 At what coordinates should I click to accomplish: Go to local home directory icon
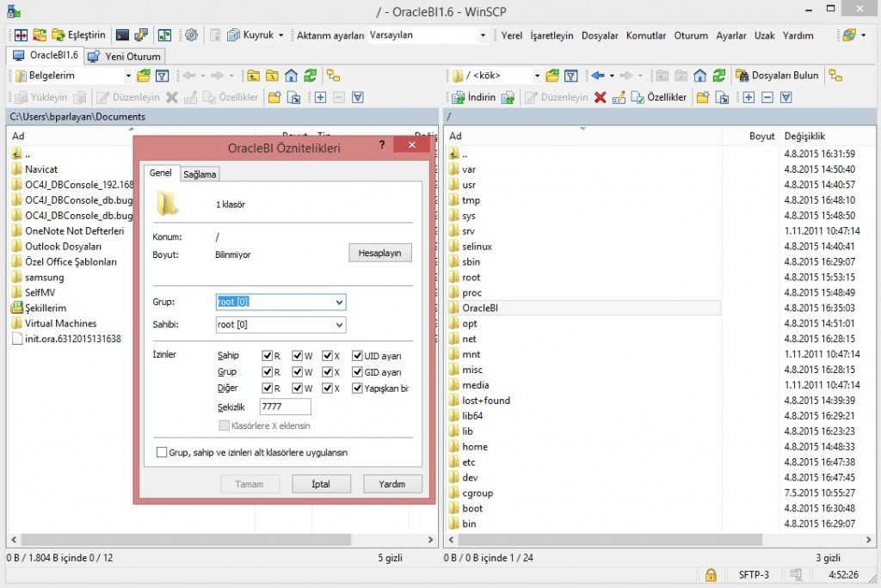(x=291, y=76)
